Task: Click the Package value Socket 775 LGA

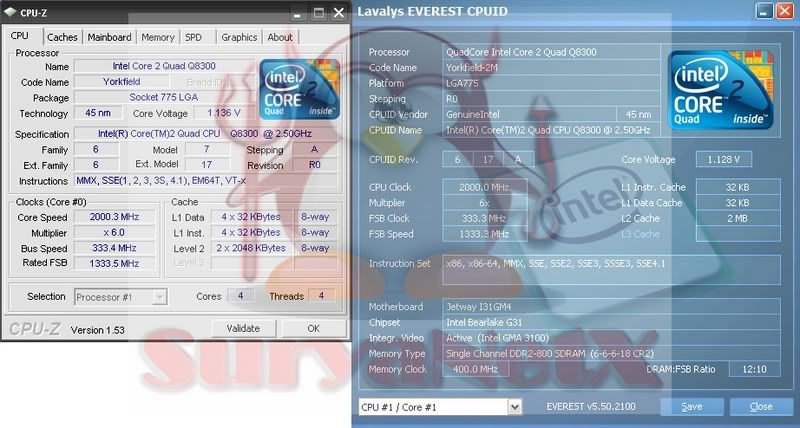Action: click(x=164, y=97)
